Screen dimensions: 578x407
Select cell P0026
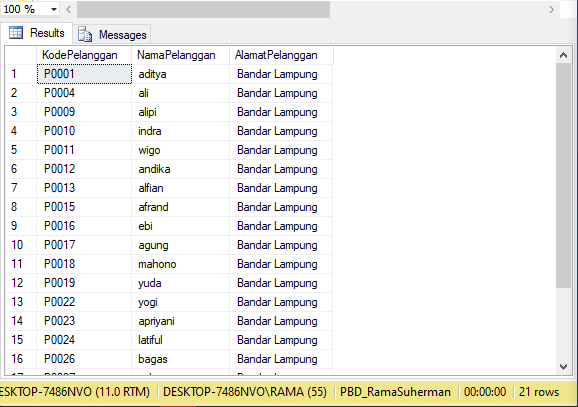[x=84, y=359]
